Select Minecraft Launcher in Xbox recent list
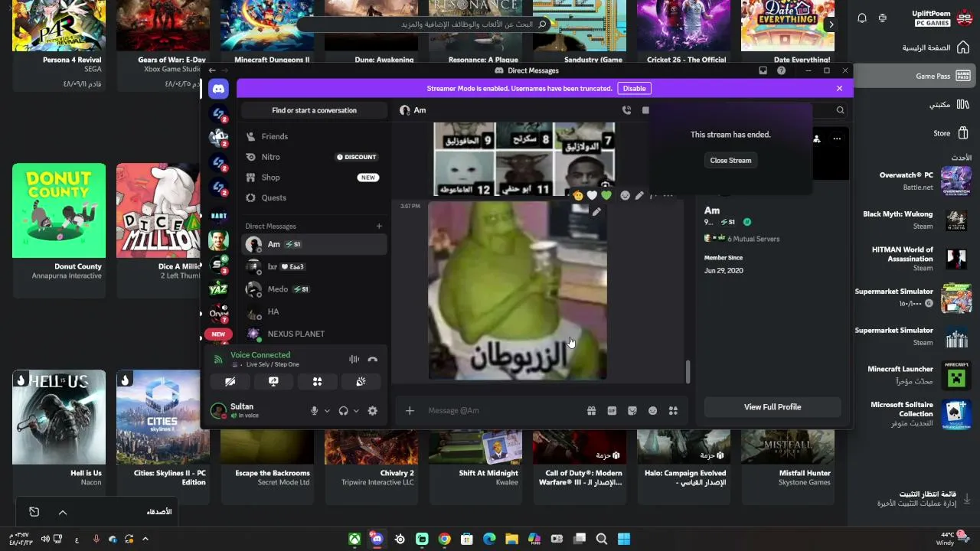Viewport: 980px width, 551px height. click(x=915, y=375)
